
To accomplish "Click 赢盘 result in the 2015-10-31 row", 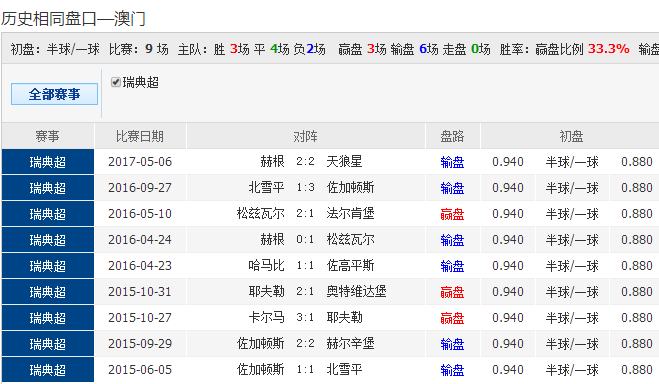I will [452, 292].
